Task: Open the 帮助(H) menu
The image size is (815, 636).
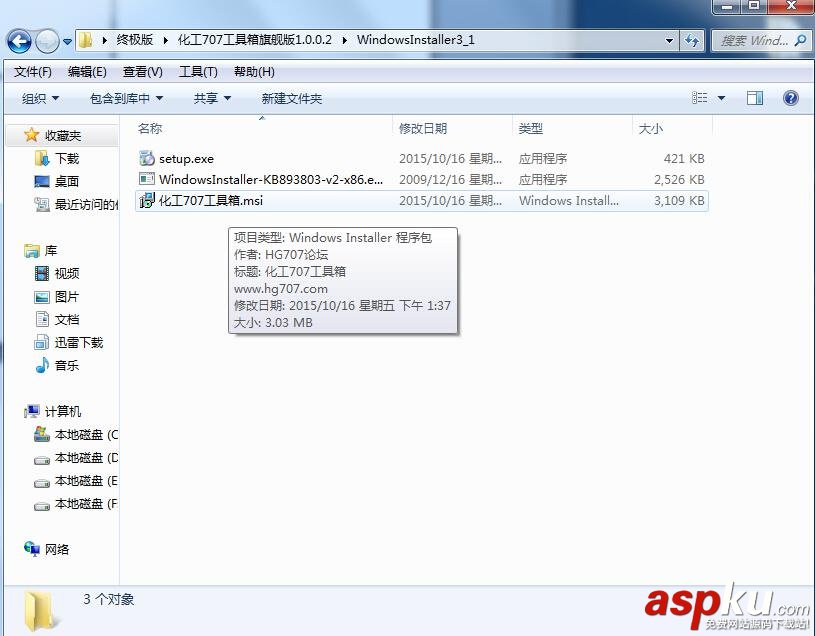Action: (x=254, y=72)
